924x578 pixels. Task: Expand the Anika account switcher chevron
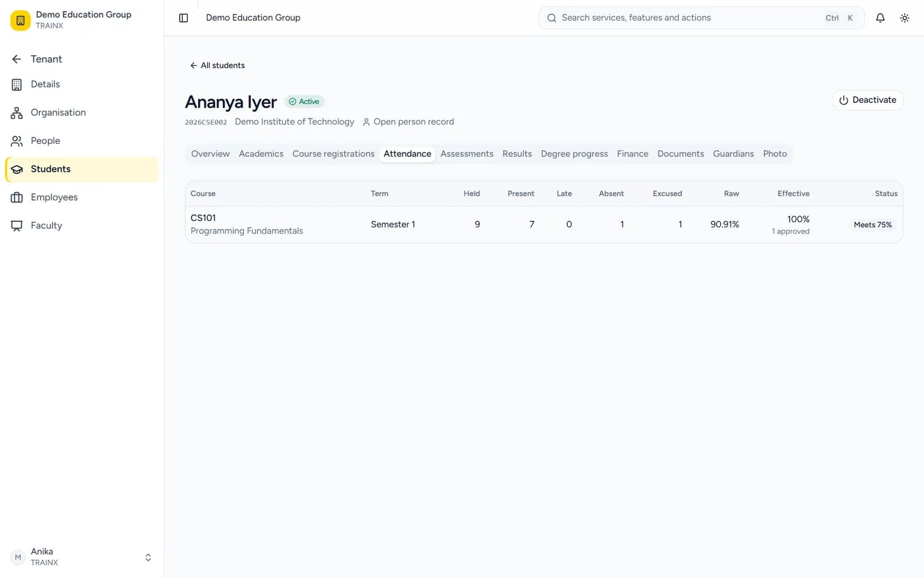pos(148,557)
